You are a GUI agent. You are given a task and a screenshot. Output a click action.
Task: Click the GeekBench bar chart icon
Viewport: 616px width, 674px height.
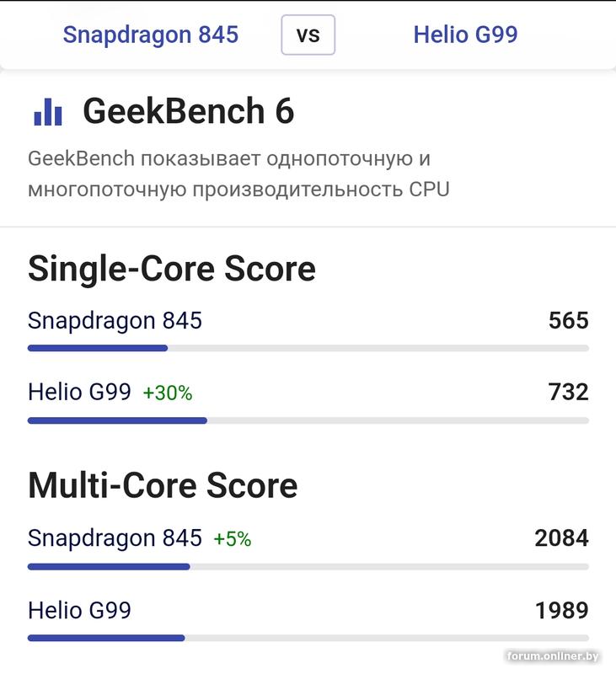coord(48,112)
